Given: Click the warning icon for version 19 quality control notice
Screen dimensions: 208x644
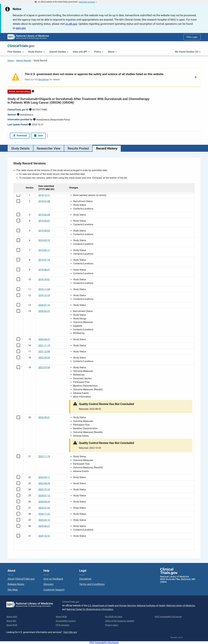Looking at the screenshot, I should click(75, 404).
